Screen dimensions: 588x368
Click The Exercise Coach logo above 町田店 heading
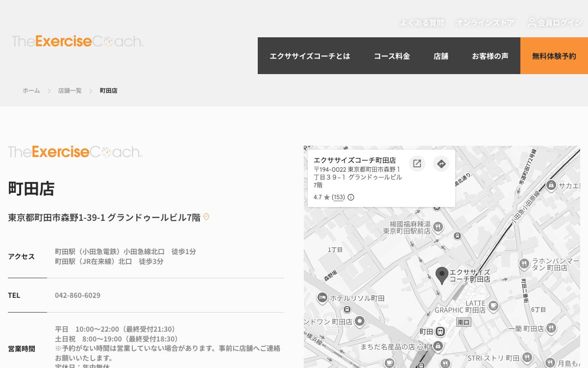[x=75, y=152]
